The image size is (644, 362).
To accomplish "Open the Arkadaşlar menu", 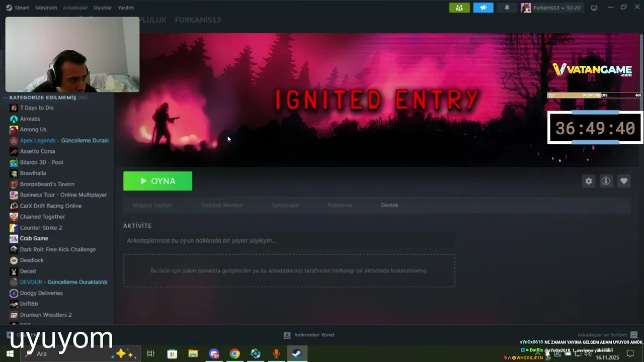I will click(x=75, y=8).
